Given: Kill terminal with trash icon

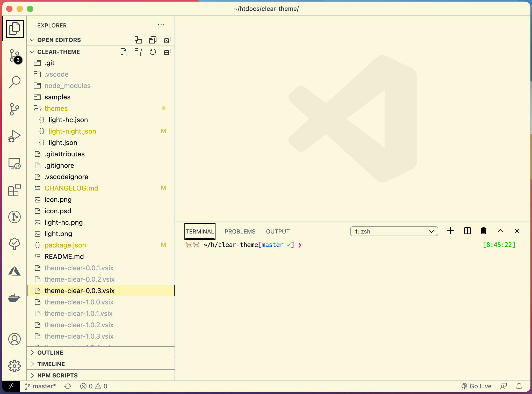Looking at the screenshot, I should [x=484, y=231].
